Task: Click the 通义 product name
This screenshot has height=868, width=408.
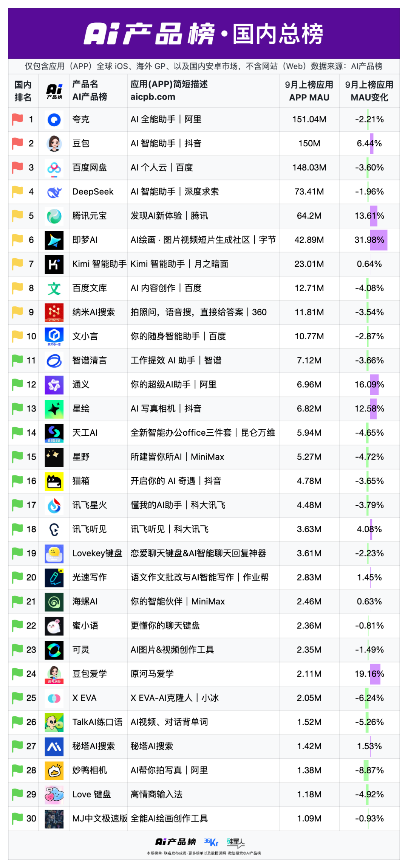Action: pos(81,385)
